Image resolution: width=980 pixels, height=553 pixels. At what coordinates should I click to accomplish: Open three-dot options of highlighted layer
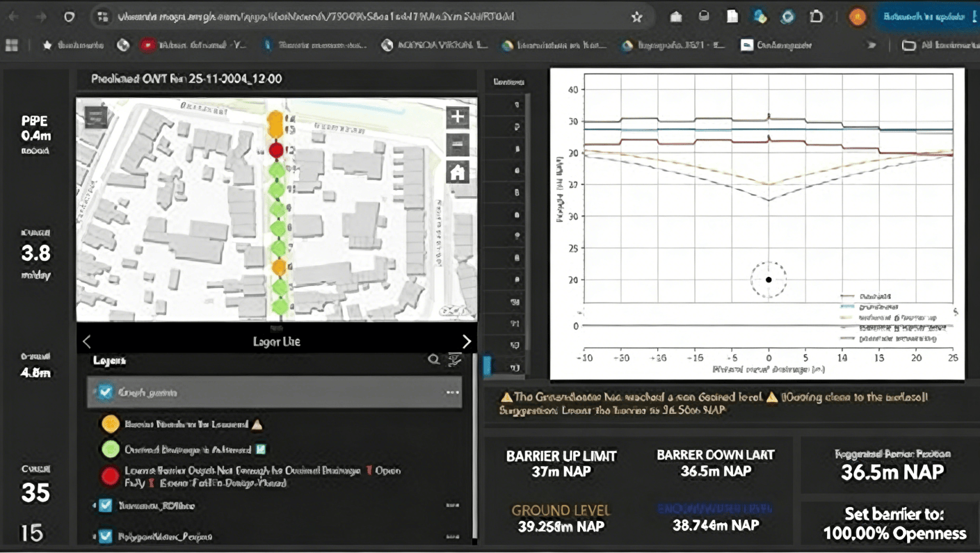click(453, 393)
